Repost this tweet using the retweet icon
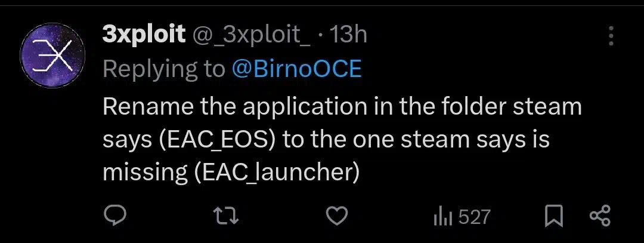This screenshot has width=644, height=243. click(x=227, y=216)
